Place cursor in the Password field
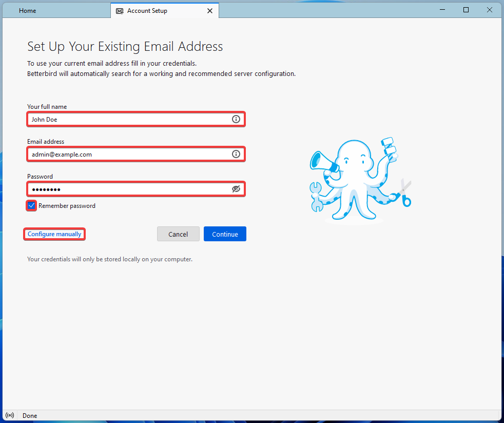Screen dimensions: 504x423 [x=128, y=189]
